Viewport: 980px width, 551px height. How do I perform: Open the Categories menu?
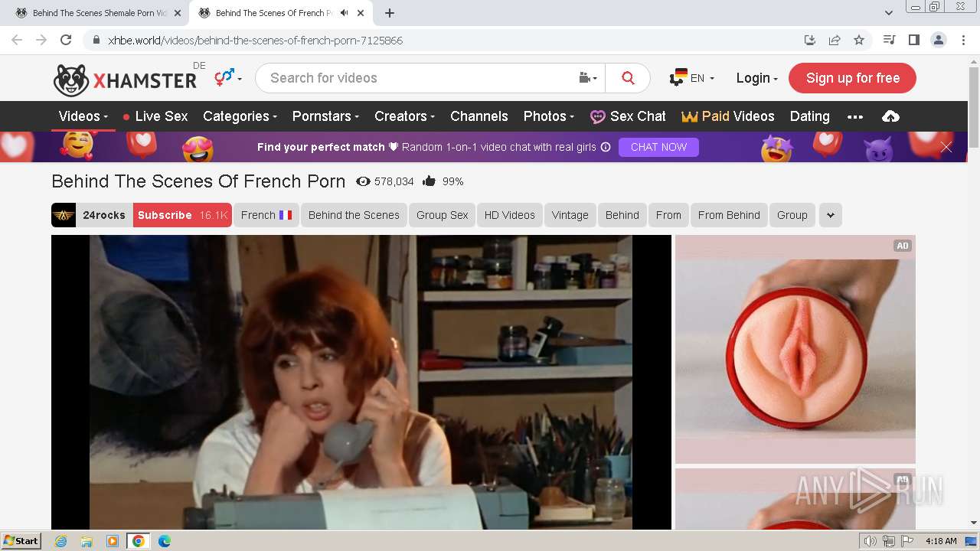tap(240, 116)
